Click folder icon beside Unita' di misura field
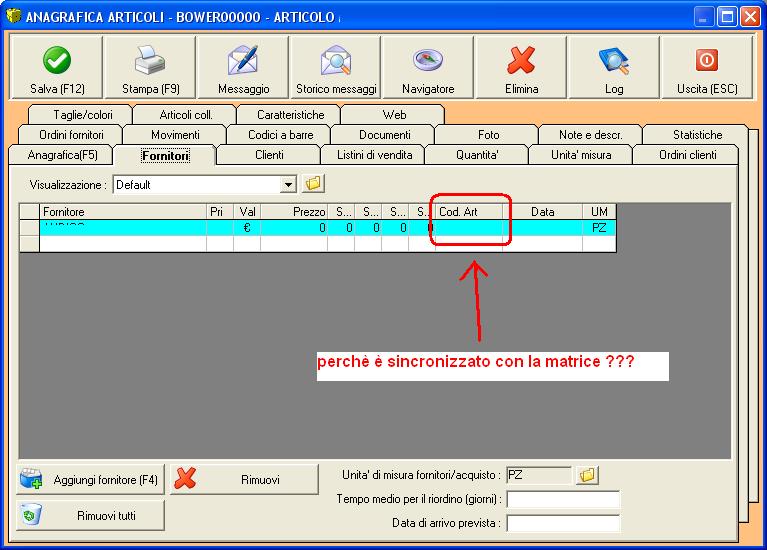Image resolution: width=767 pixels, height=550 pixels. (587, 475)
